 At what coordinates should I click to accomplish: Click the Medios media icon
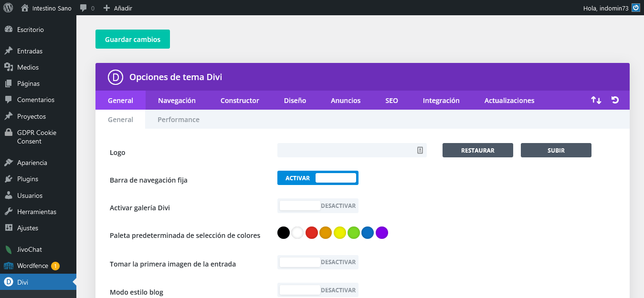point(8,67)
